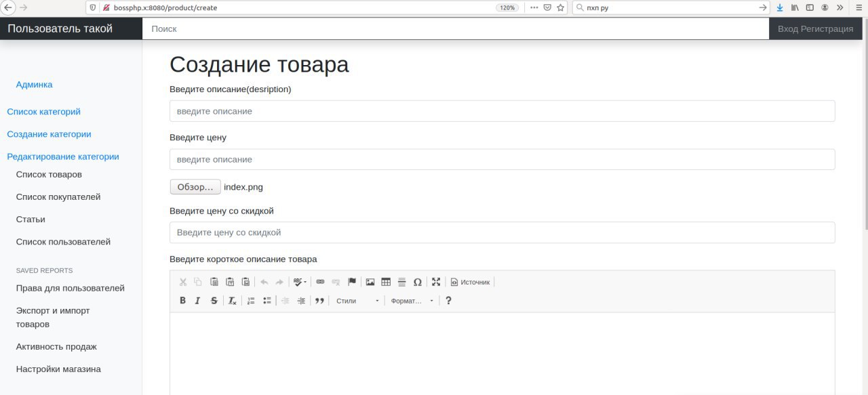Open page actions three-dots menu
The width and height of the screenshot is (868, 395).
(534, 7)
